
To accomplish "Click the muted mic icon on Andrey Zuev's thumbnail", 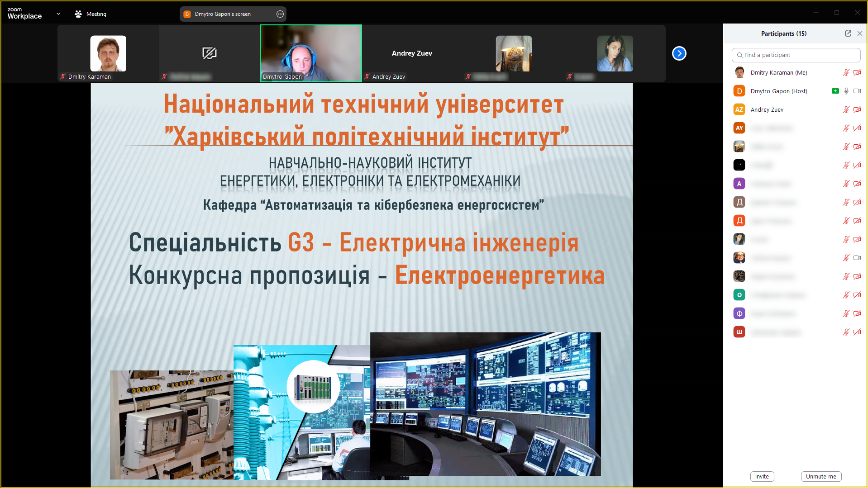I will 367,76.
